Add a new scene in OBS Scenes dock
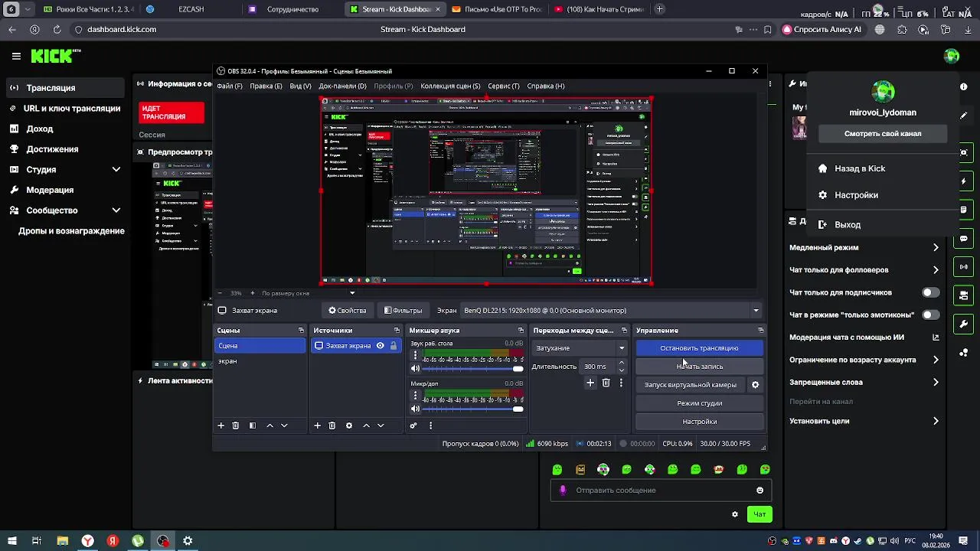This screenshot has height=551, width=980. click(221, 425)
